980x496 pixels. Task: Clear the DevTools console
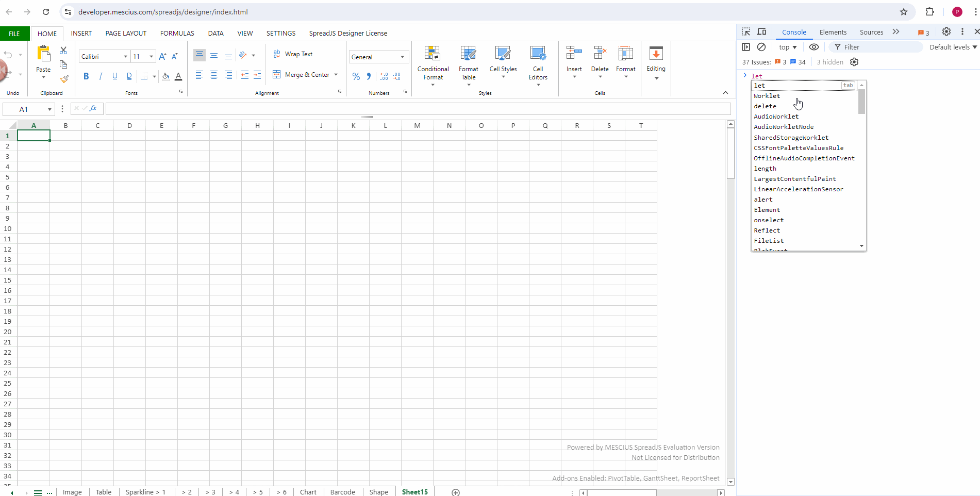[761, 47]
